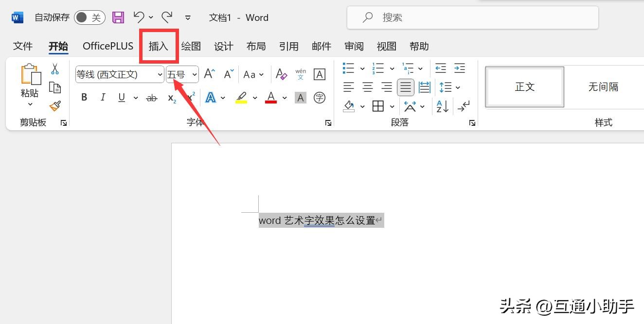Open the font name dropdown
Screen dimensions: 644x324
click(160, 74)
